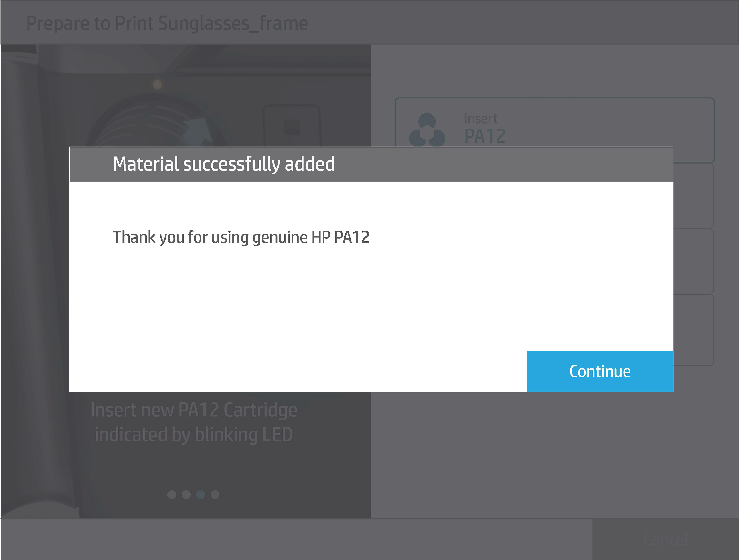This screenshot has width=739, height=560.
Task: Click the "indicated by blinking LED" text line
Action: 194,434
